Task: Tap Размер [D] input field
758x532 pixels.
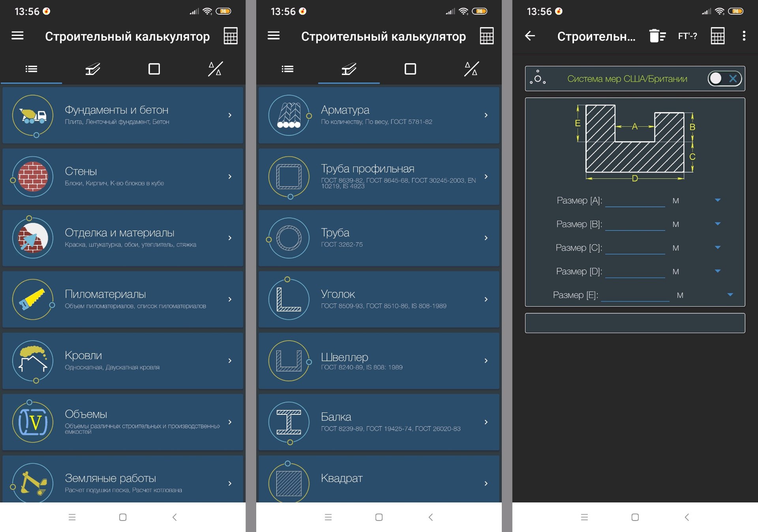Action: coord(635,272)
